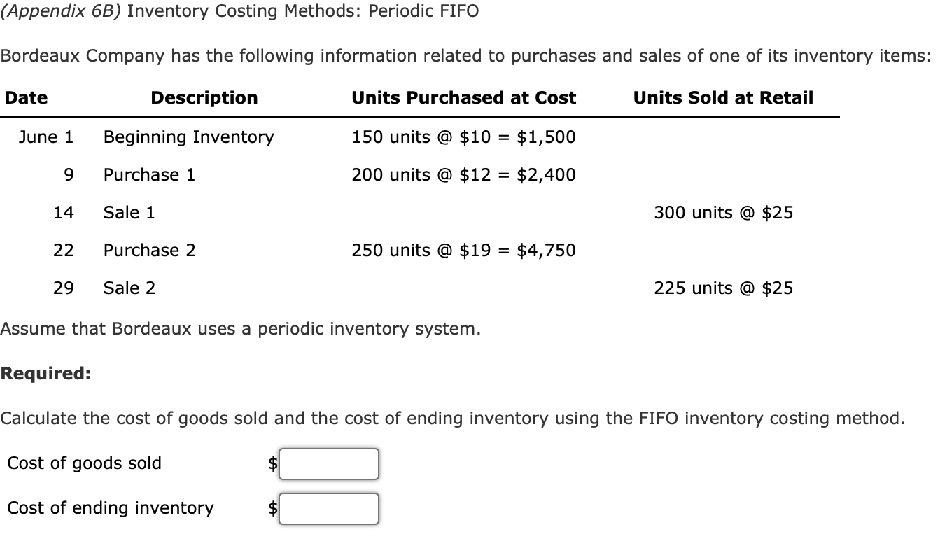Click the Purchase 2 description
Screen dimensions: 952x560
click(x=149, y=250)
